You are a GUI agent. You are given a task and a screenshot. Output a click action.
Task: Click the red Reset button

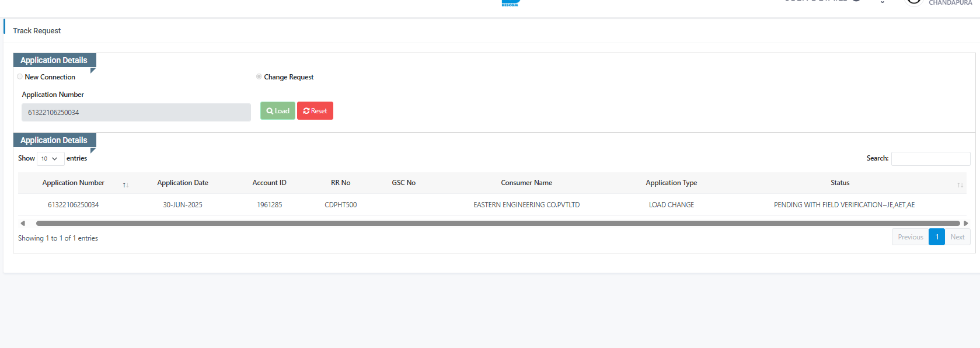click(315, 111)
